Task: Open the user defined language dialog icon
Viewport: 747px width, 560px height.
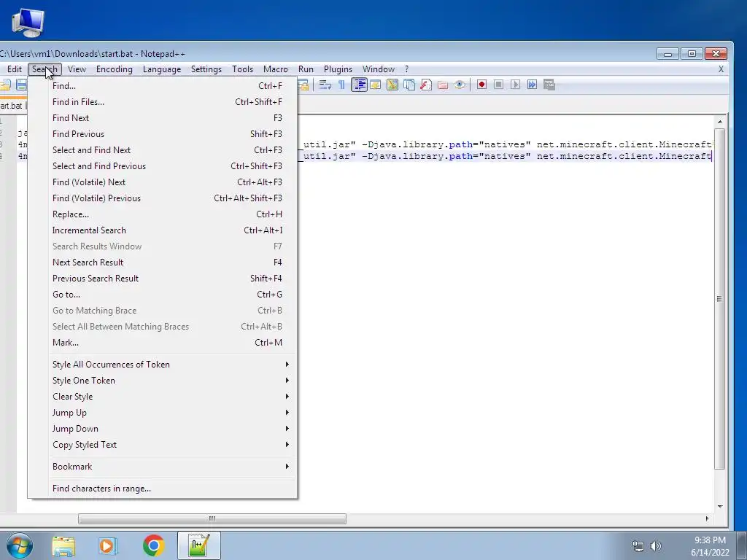Action: point(376,85)
